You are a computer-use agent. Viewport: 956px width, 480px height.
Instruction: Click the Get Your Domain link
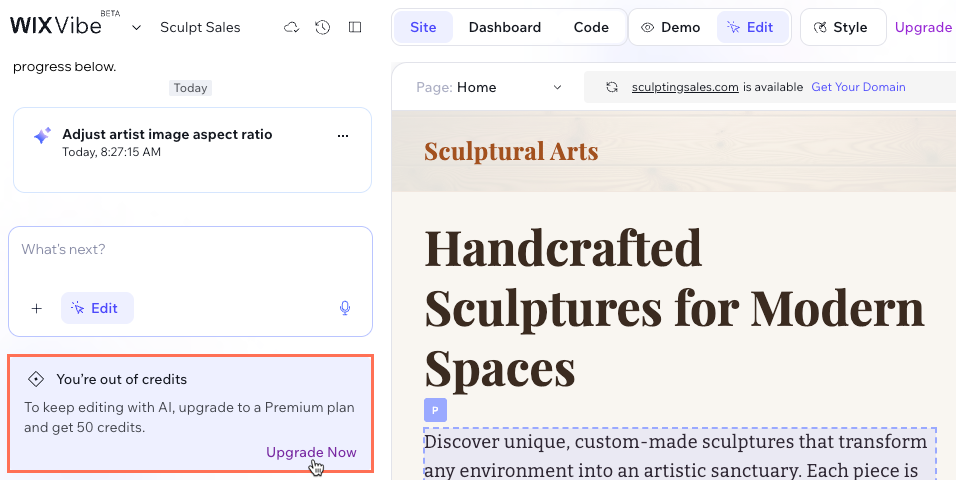click(x=858, y=87)
